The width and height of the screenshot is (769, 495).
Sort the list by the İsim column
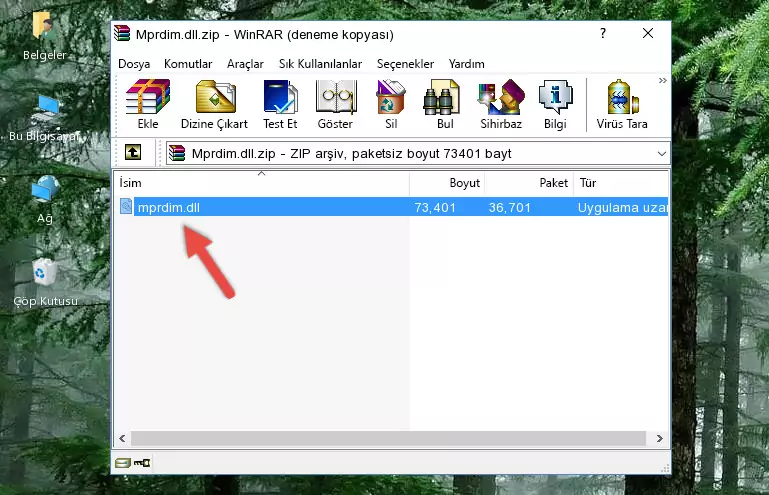[262, 183]
